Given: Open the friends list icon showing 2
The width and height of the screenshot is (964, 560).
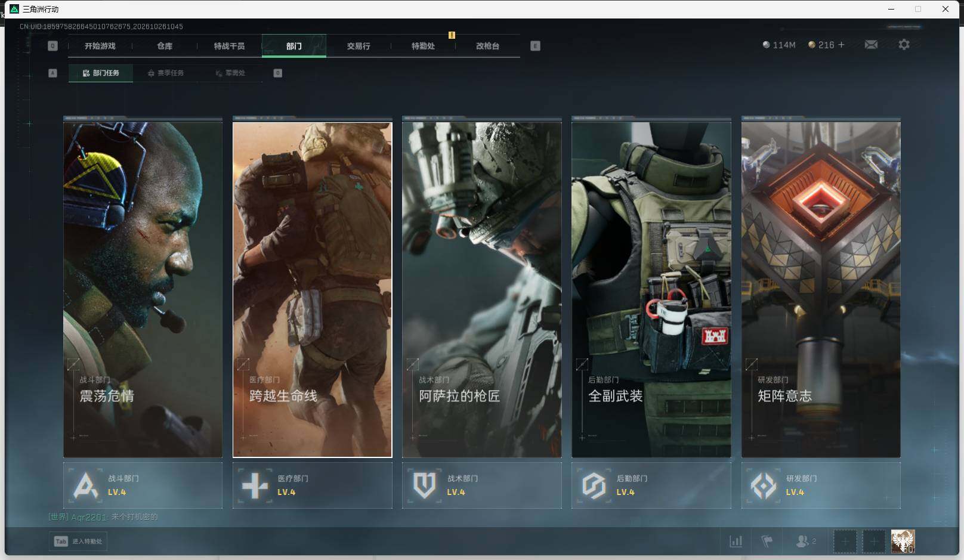Looking at the screenshot, I should coord(806,542).
